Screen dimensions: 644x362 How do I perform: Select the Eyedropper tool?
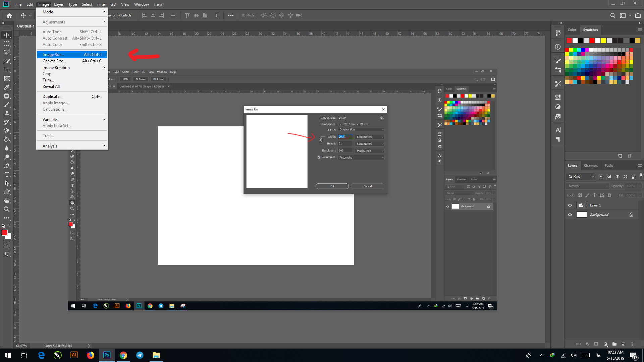(x=7, y=87)
